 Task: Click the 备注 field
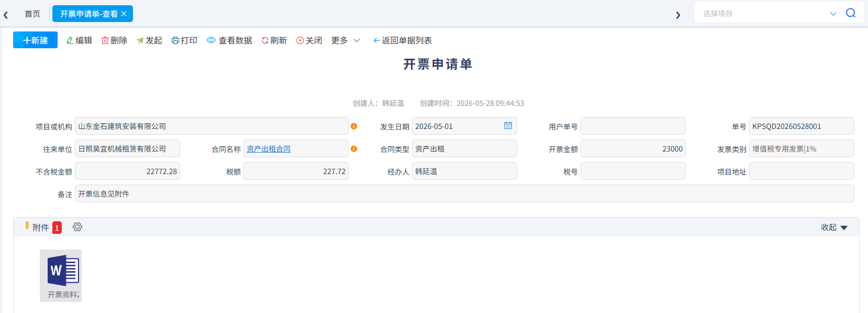click(x=464, y=193)
